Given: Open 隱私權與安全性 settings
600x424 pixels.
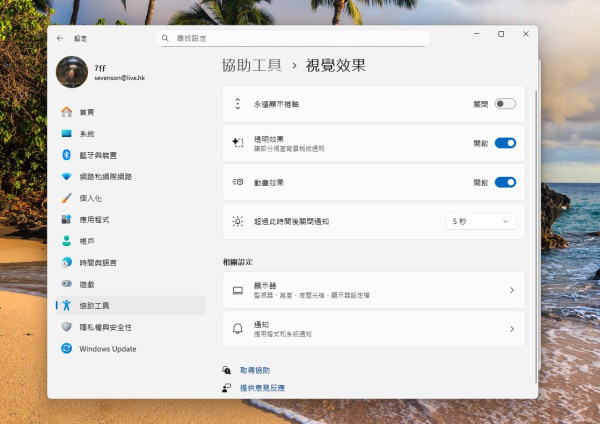Looking at the screenshot, I should click(131, 327).
